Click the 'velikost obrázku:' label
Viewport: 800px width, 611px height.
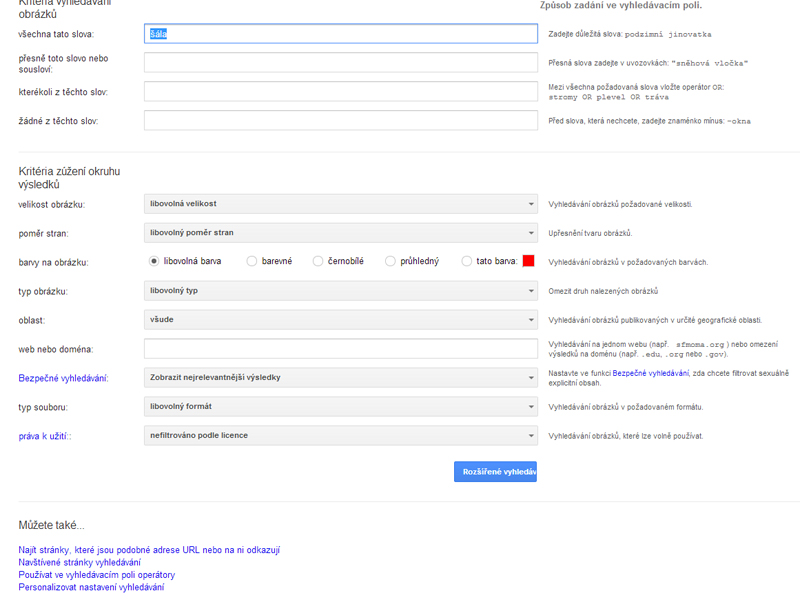52,205
